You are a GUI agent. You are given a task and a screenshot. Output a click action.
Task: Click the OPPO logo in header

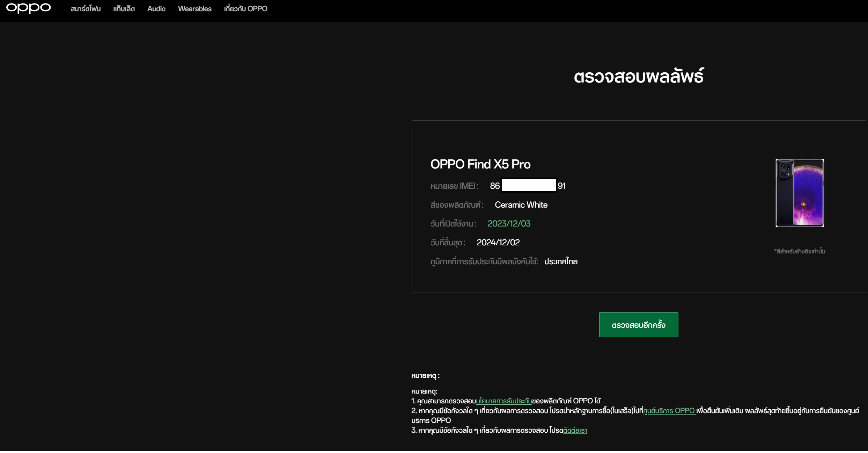(x=29, y=8)
